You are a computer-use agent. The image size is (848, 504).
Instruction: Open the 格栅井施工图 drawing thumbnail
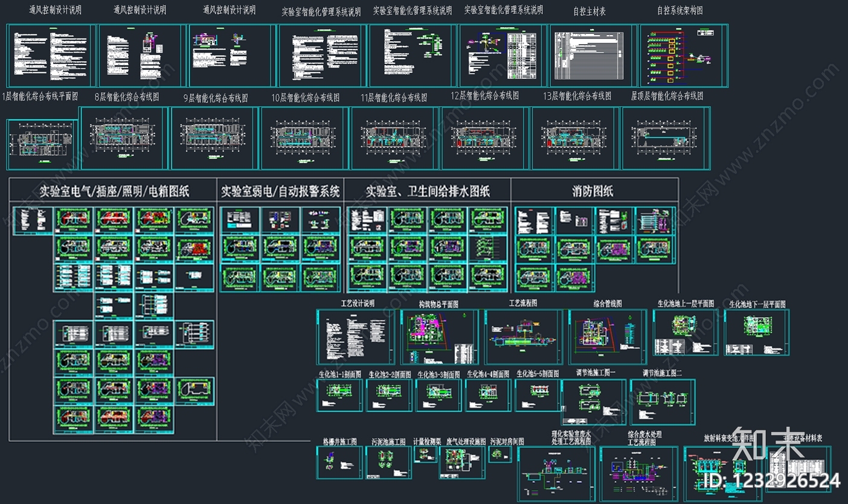coord(339,463)
